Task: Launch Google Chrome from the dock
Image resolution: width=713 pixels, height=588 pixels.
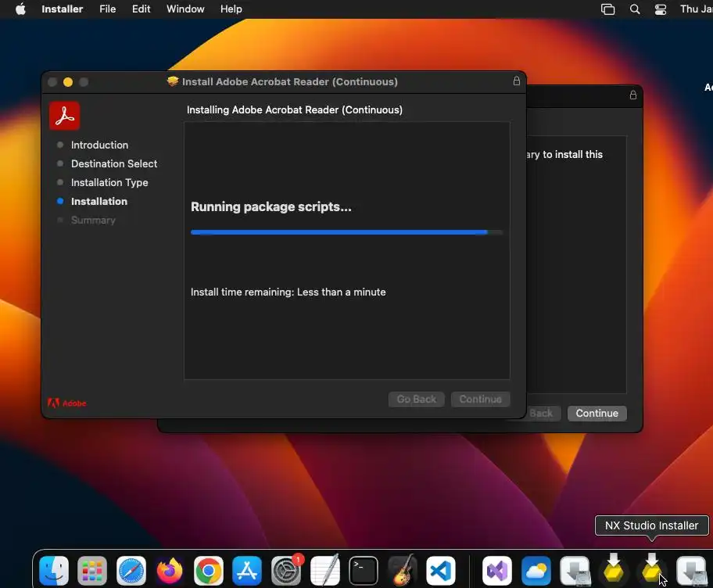Action: click(x=208, y=571)
